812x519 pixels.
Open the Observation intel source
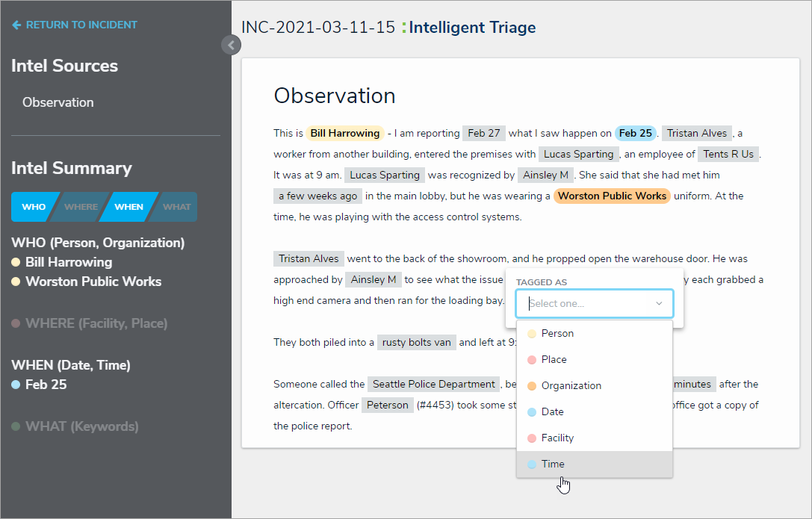[x=58, y=102]
